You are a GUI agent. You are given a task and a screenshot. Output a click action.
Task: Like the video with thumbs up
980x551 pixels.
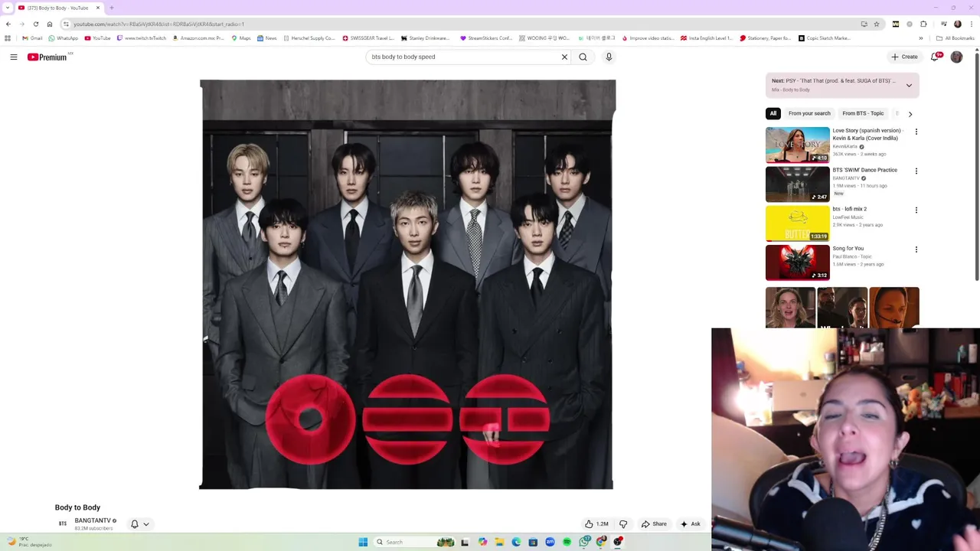tap(596, 524)
